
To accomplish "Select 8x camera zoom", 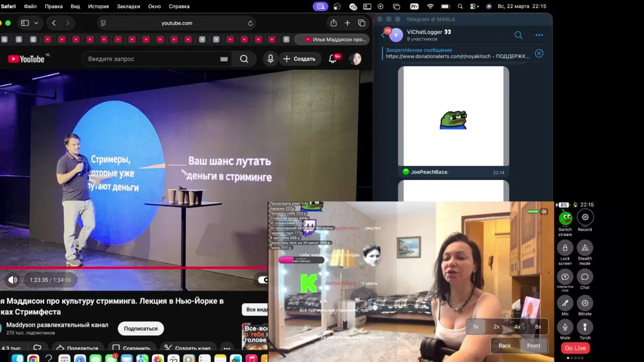I will click(x=538, y=327).
